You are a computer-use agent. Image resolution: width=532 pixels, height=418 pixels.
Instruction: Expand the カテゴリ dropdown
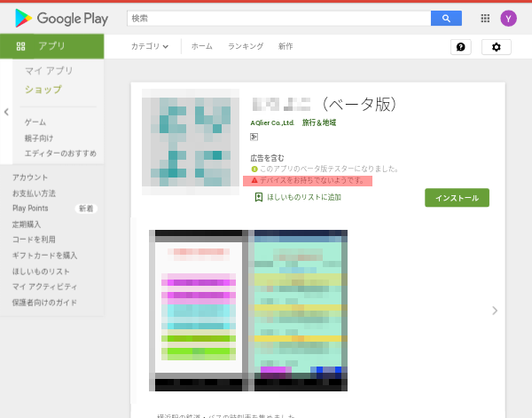(149, 46)
